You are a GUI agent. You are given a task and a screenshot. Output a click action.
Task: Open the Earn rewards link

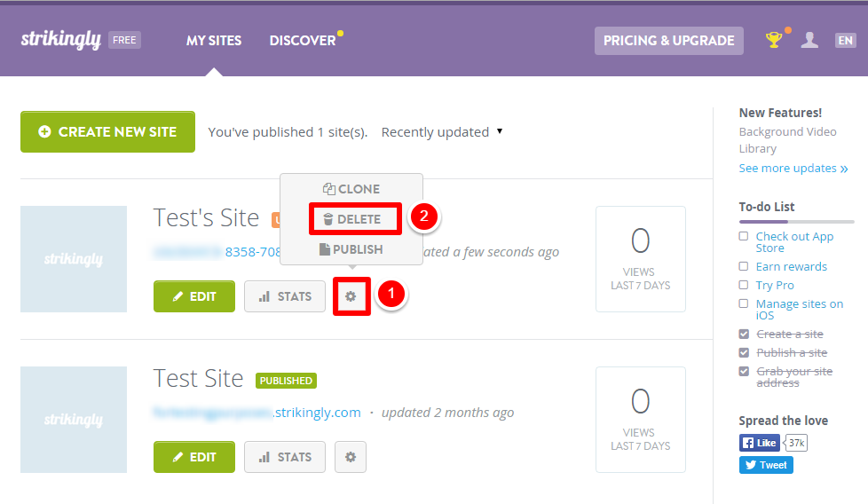point(791,267)
